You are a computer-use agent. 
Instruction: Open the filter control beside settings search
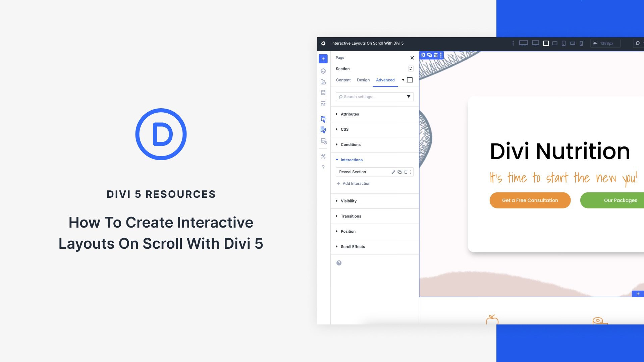pyautogui.click(x=409, y=97)
